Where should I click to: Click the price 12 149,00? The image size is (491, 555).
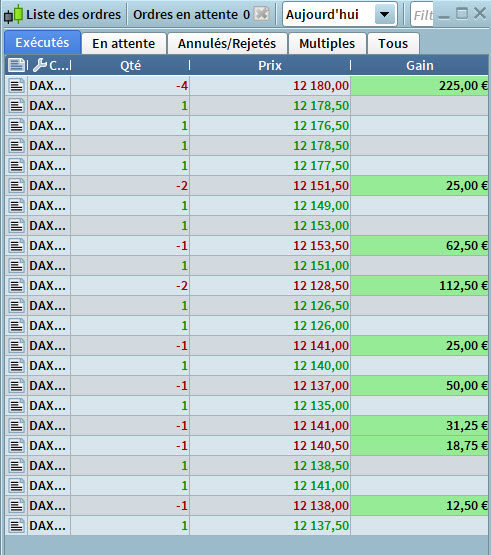coord(321,206)
